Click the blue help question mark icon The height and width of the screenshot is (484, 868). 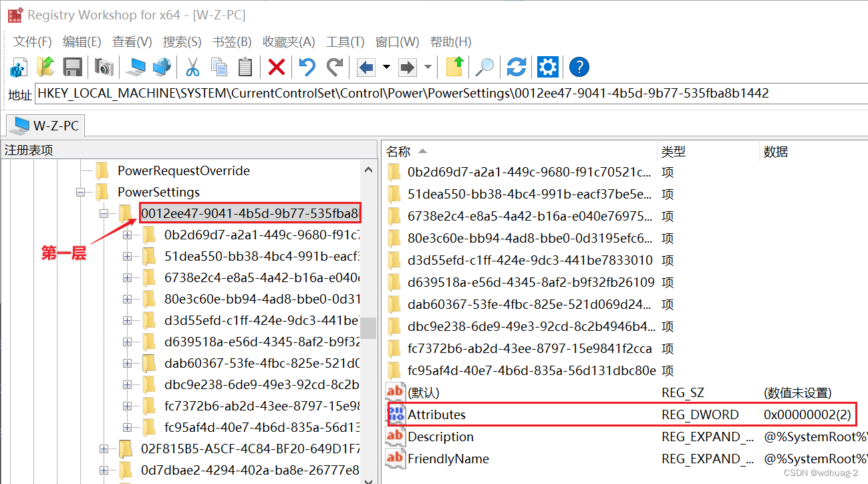pyautogui.click(x=579, y=67)
